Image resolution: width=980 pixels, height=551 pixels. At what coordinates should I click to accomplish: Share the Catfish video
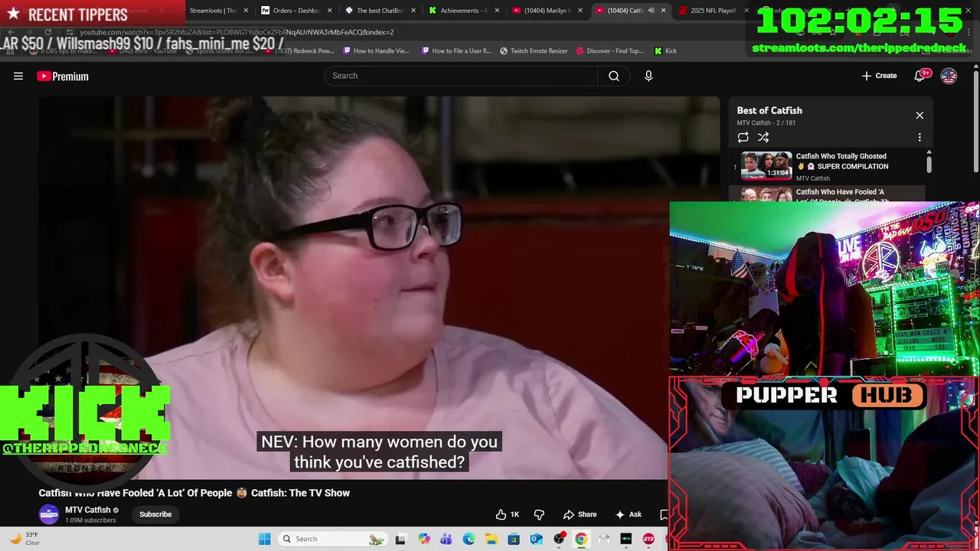(580, 514)
